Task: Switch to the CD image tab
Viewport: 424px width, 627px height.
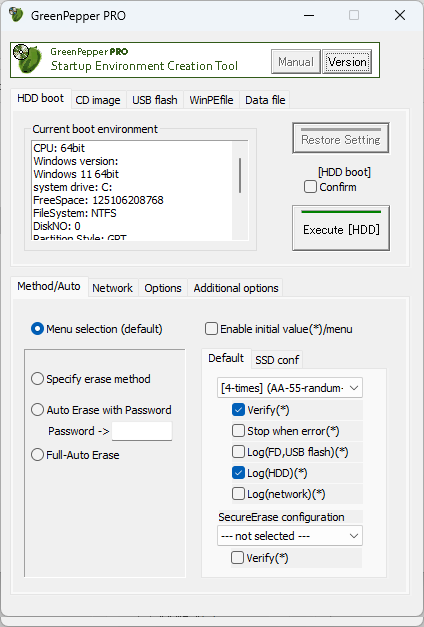Action: (98, 100)
